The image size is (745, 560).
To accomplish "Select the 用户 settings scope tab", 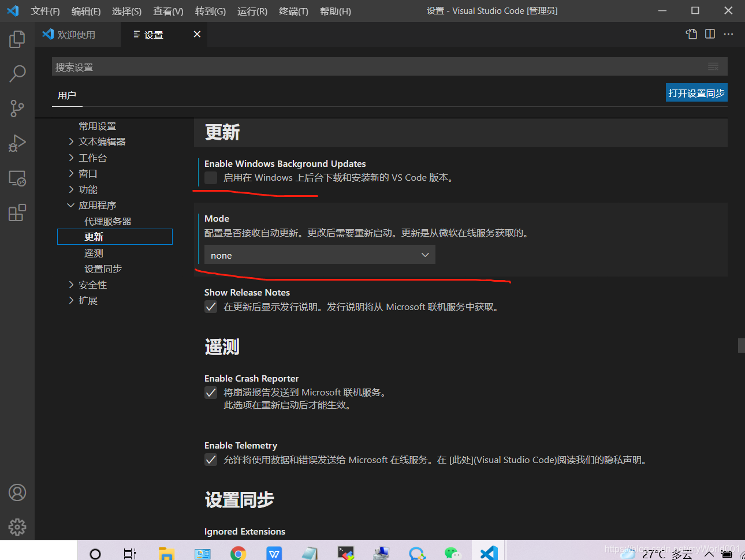I will click(x=67, y=95).
